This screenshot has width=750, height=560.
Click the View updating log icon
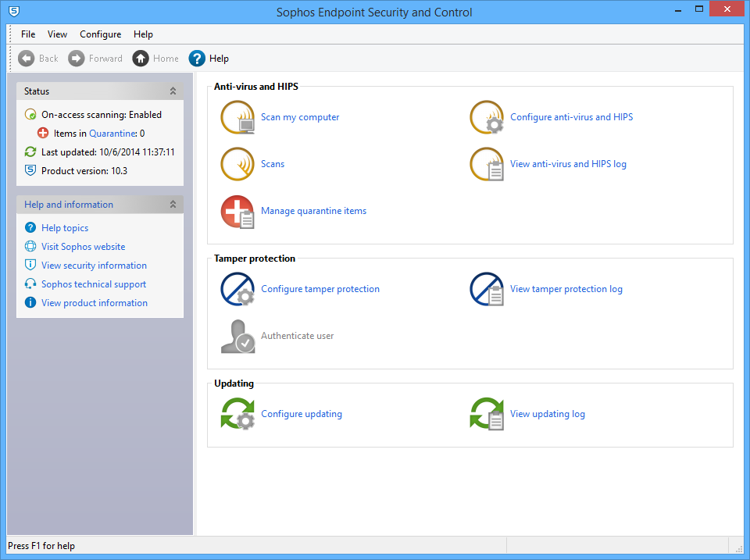tap(487, 415)
